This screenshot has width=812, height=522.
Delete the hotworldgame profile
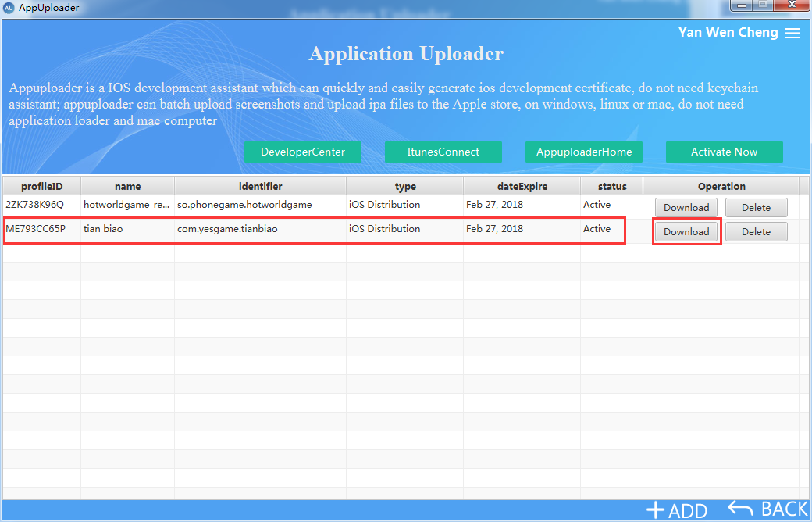pyautogui.click(x=756, y=207)
